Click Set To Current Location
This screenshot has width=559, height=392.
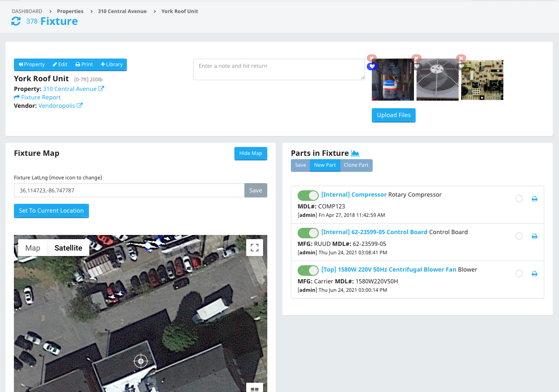pos(51,211)
